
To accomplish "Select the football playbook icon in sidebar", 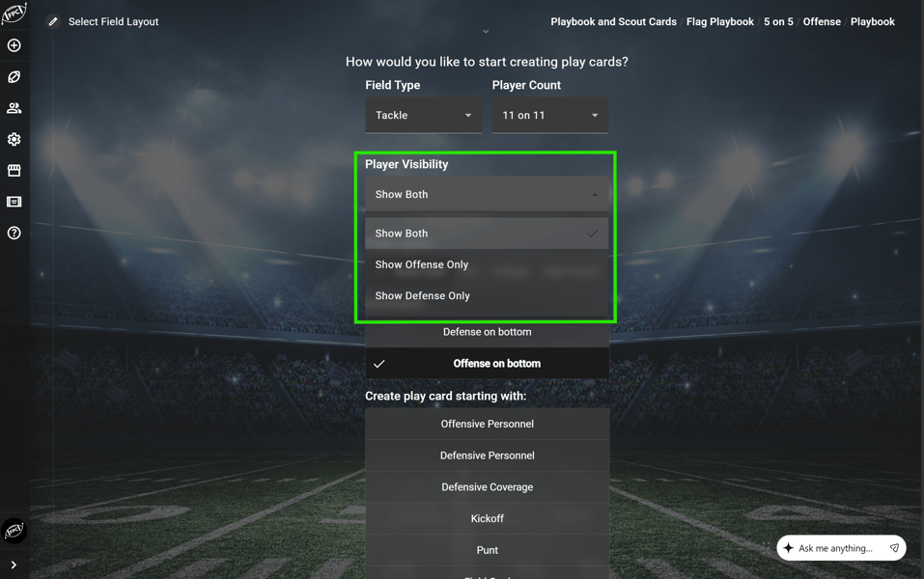I will tap(14, 76).
